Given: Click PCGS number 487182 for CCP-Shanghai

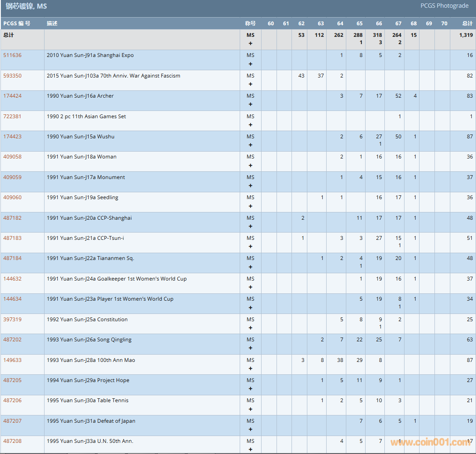Looking at the screenshot, I should pos(12,218).
